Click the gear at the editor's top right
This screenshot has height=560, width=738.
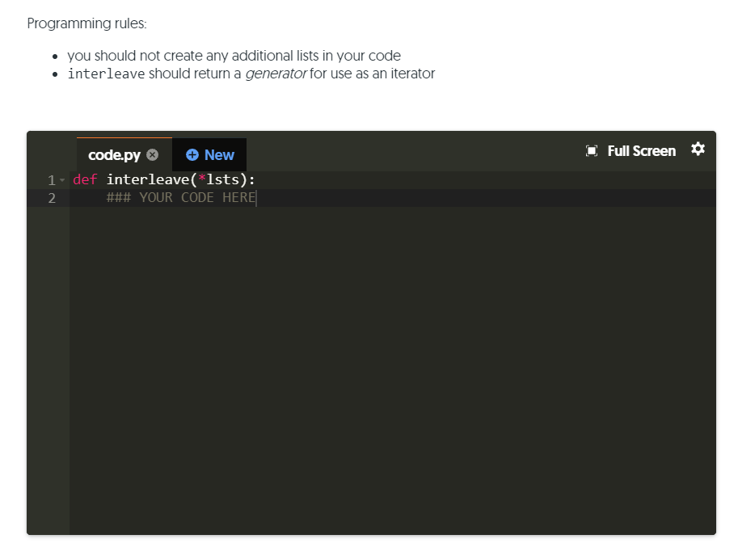click(698, 150)
